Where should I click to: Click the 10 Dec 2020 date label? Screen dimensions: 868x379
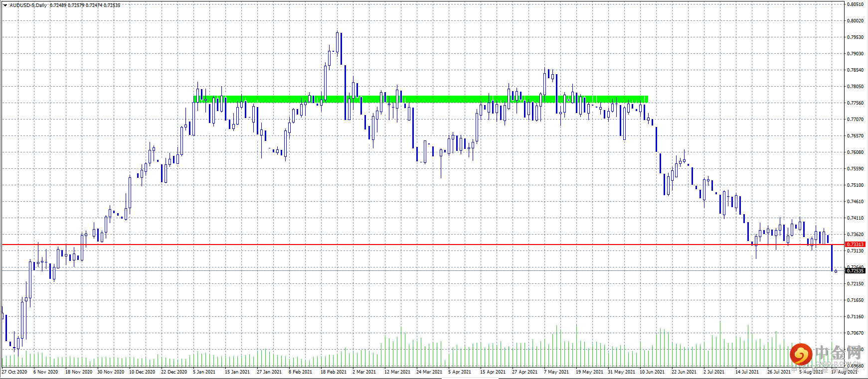click(142, 372)
